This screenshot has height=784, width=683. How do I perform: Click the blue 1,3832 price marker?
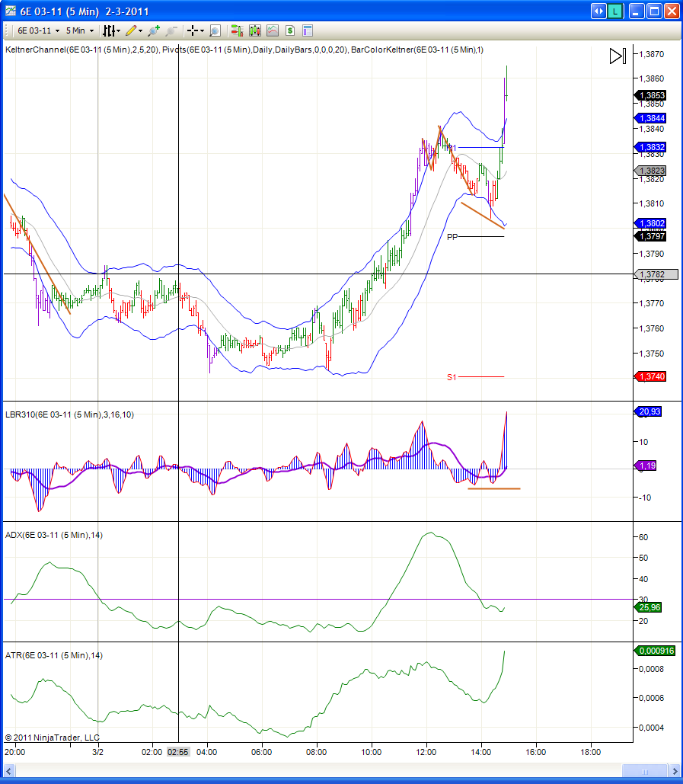650,147
